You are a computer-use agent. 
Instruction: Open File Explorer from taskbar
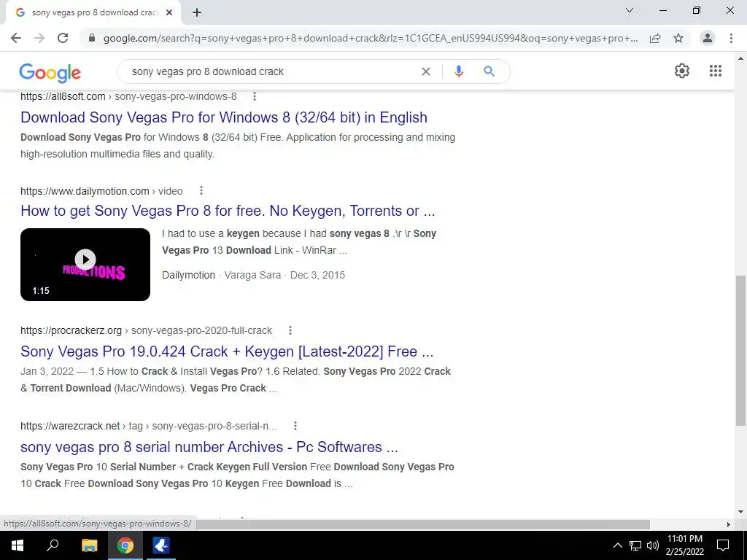point(89,545)
